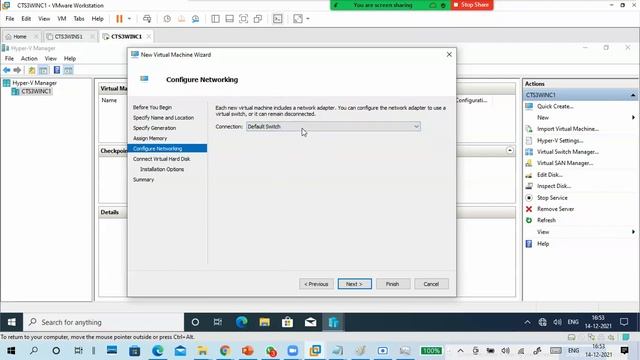The height and width of the screenshot is (360, 640).
Task: Click Hyper-V toolbar blue help icon
Action: [x=57, y=70]
